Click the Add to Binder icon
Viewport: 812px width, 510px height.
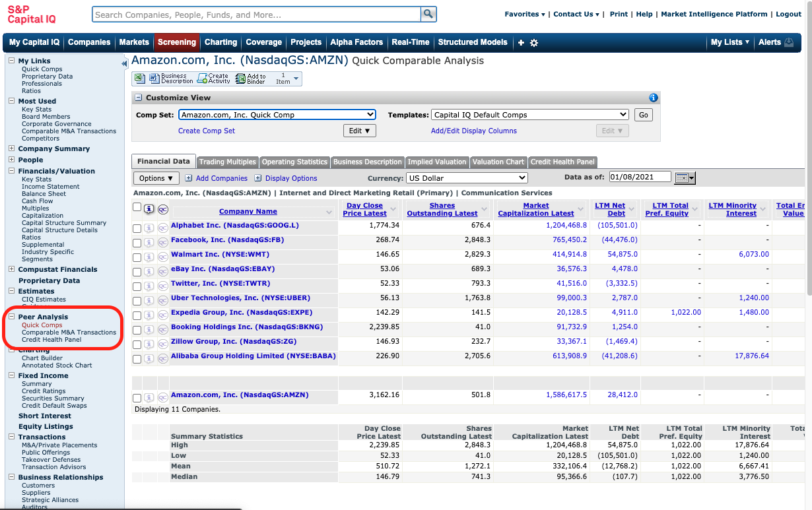pos(240,79)
